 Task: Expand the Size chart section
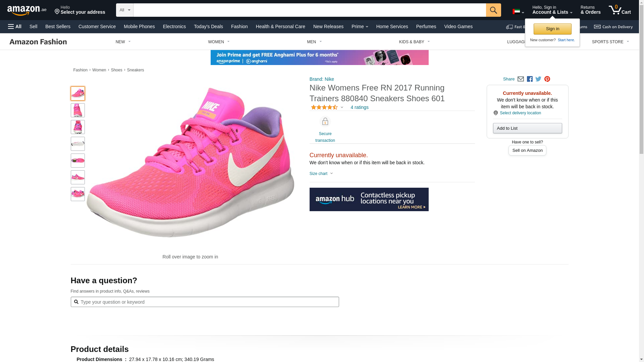coord(321,174)
